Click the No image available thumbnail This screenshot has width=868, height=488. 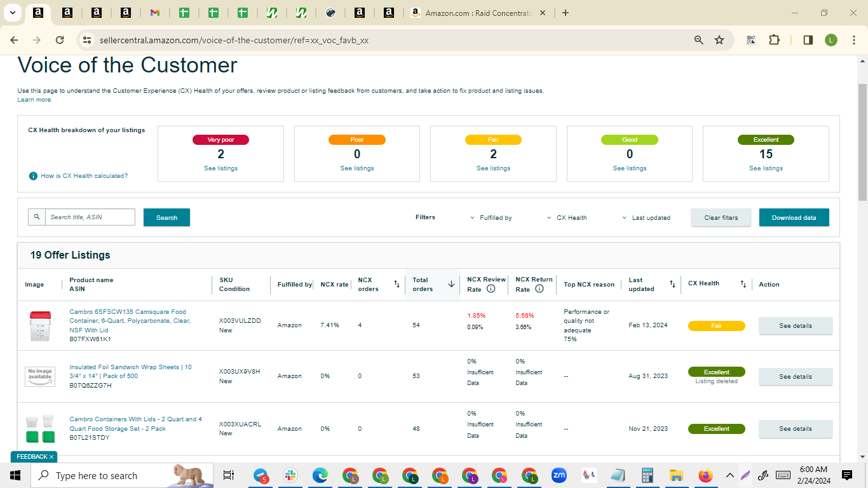click(39, 377)
